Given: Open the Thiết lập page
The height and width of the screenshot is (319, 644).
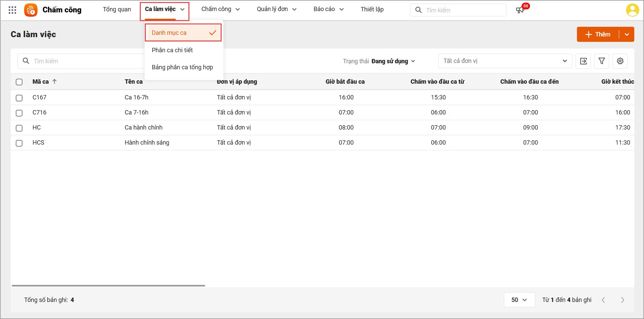Looking at the screenshot, I should (372, 9).
